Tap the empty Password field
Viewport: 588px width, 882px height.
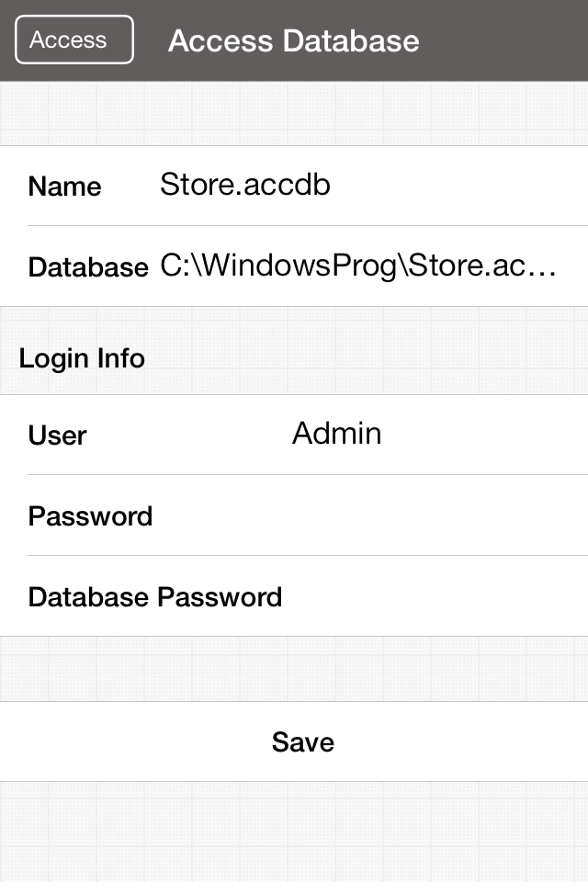pos(386,515)
